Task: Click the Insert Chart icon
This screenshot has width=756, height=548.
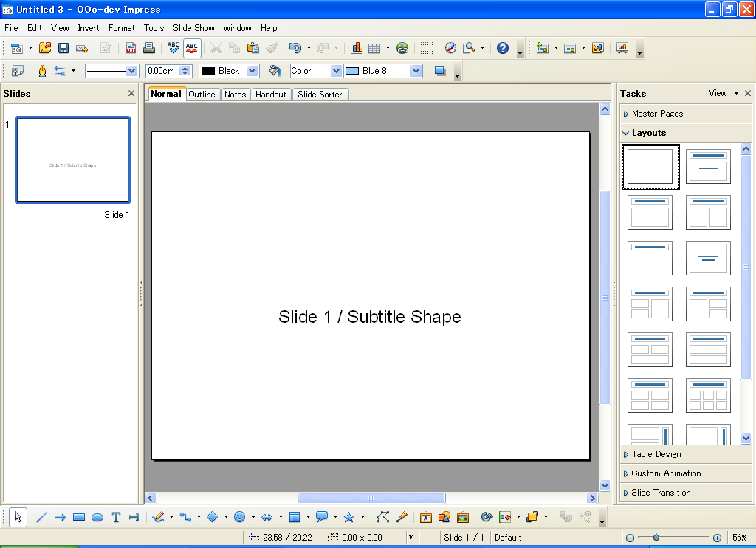Action: tap(357, 48)
